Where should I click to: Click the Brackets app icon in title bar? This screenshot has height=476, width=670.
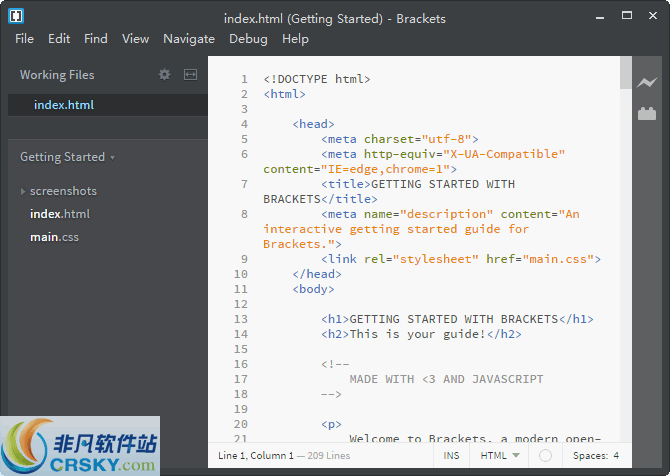click(x=18, y=17)
